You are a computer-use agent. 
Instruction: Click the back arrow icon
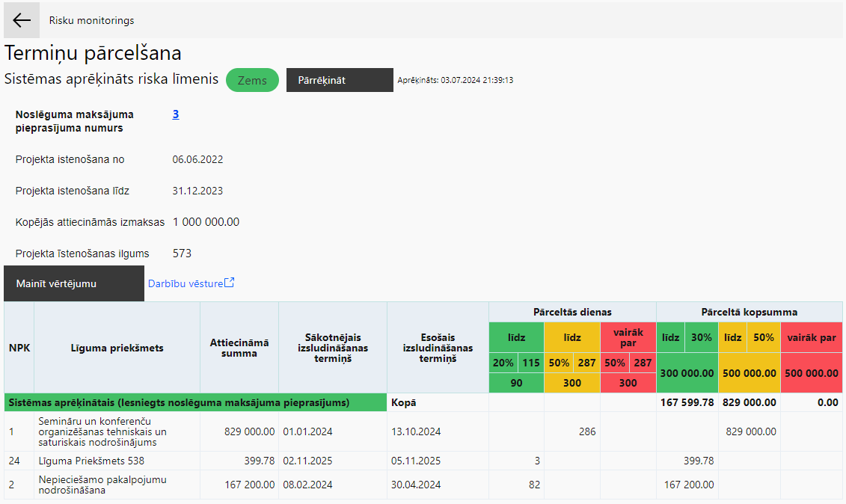22,20
